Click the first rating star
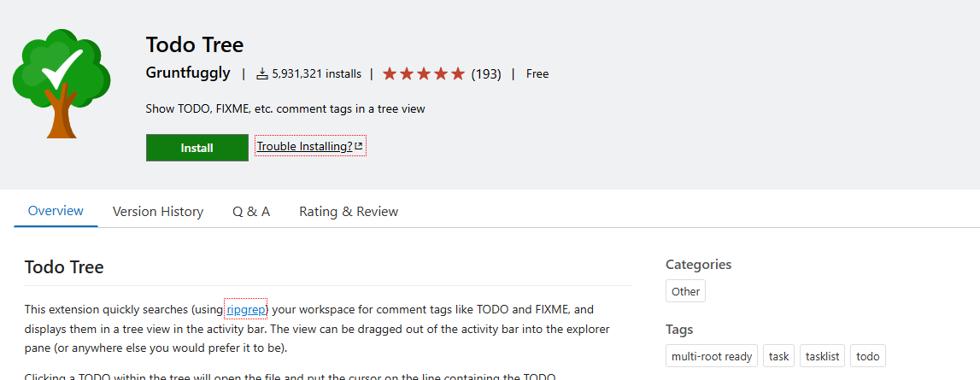 coord(390,73)
